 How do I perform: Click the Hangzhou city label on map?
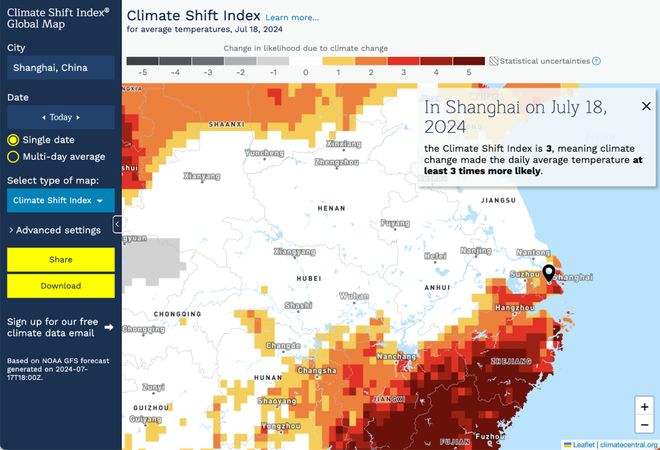515,308
